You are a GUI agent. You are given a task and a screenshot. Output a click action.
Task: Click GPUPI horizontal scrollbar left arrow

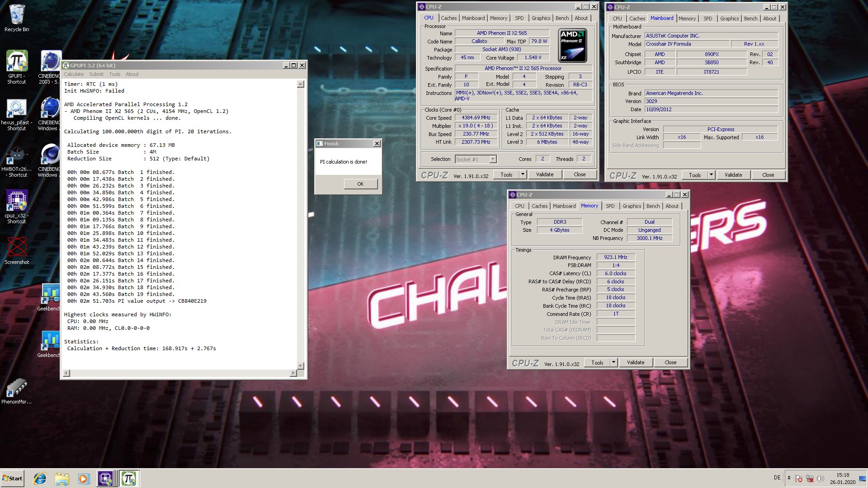(66, 373)
